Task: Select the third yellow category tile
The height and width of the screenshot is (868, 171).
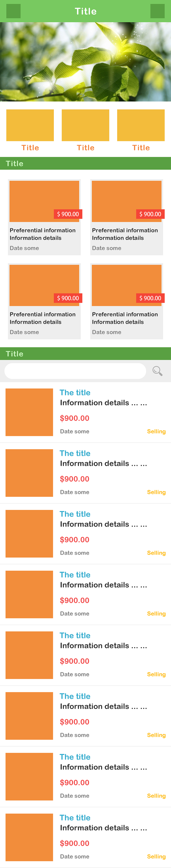Action: [141, 125]
